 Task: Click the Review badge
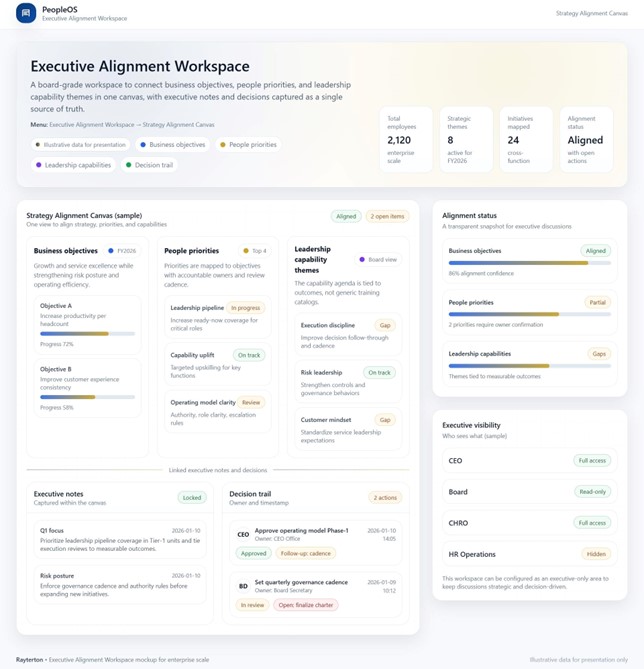[251, 402]
